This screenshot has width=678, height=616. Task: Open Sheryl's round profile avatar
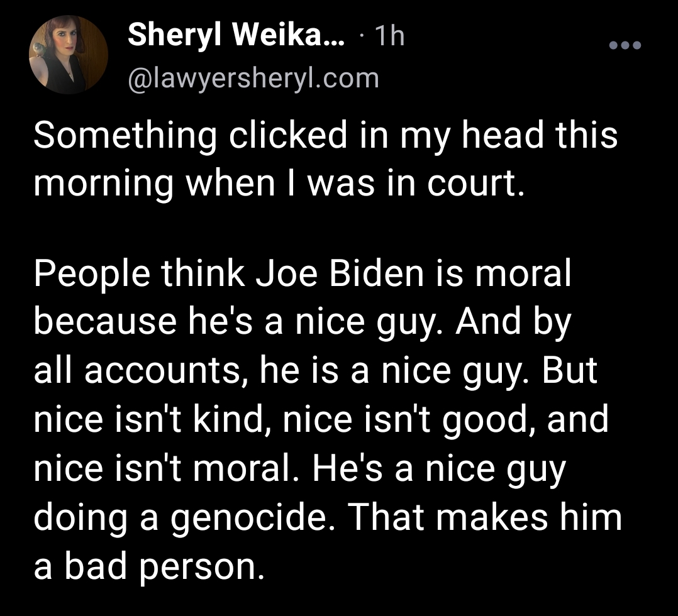point(69,55)
